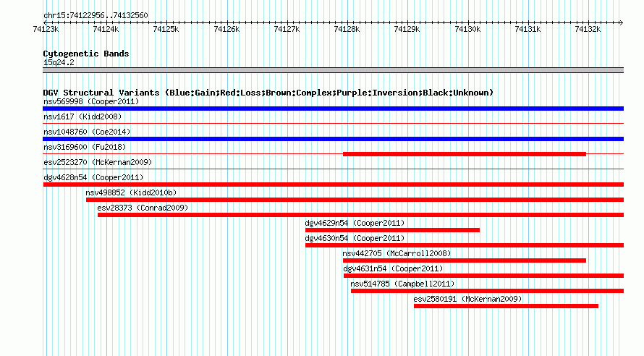Click the Cytogenetic Bands track title
This screenshot has width=644, height=356.
[86, 54]
